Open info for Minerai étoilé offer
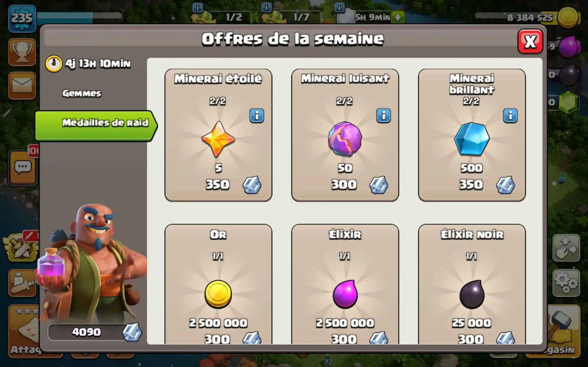This screenshot has height=367, width=588. [257, 116]
